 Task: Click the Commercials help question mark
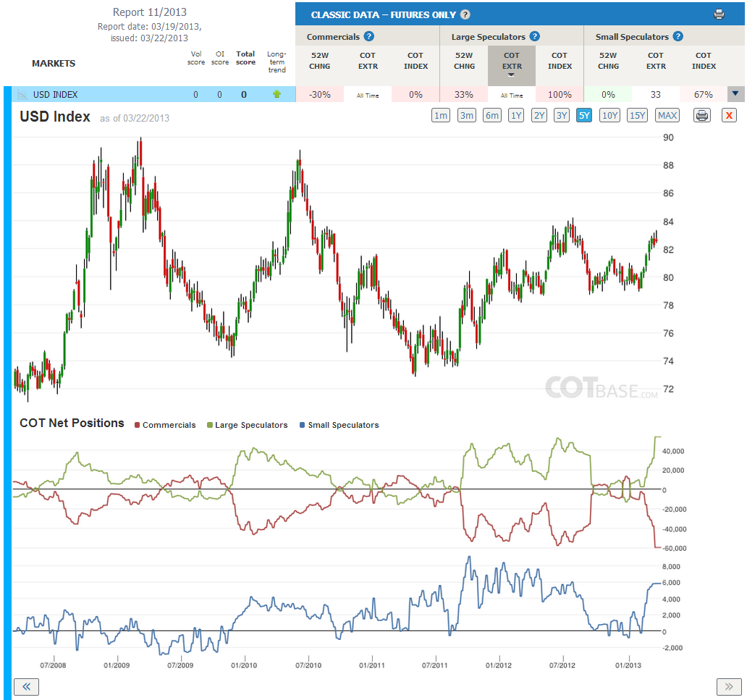pyautogui.click(x=368, y=36)
